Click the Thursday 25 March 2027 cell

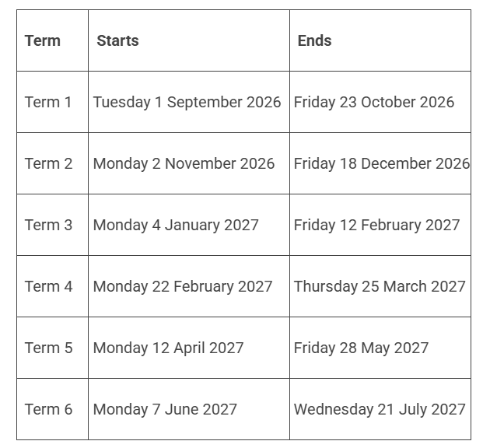[380, 287]
